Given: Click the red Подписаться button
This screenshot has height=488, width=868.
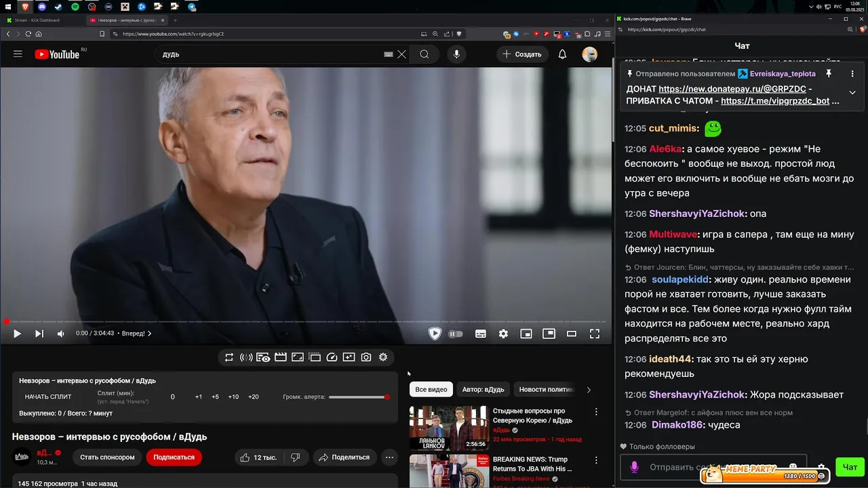Looking at the screenshot, I should pos(174,457).
